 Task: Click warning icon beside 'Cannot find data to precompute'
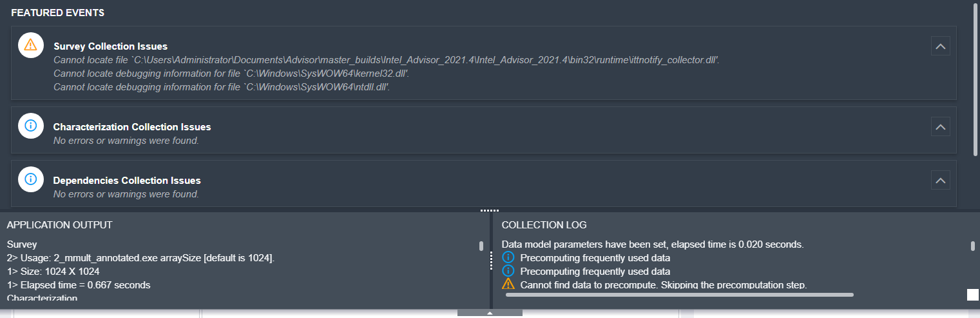pyautogui.click(x=508, y=284)
